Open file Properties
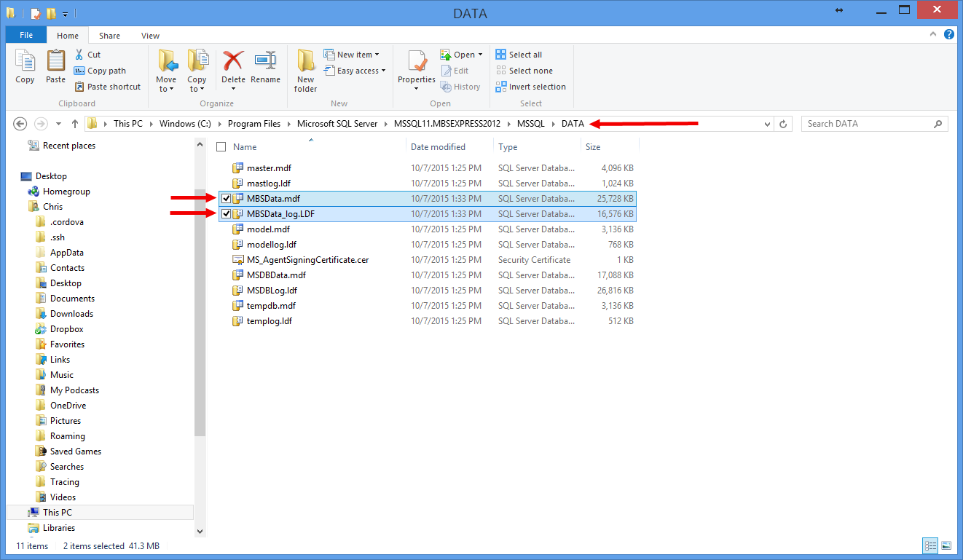963x560 pixels. [x=417, y=71]
